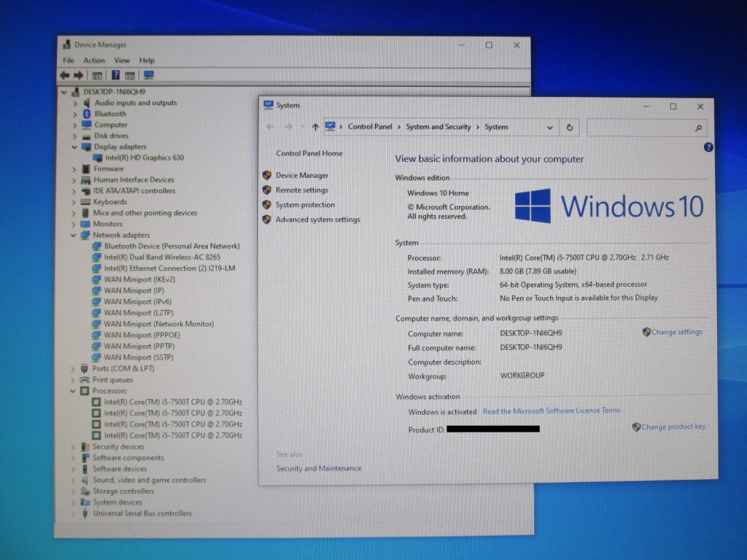Click the Back arrow in Device Manager toolbar
The image size is (747, 560).
[65, 75]
